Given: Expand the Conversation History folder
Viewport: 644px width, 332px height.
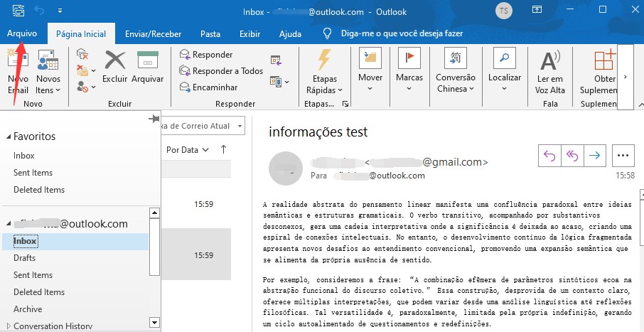Looking at the screenshot, I should [9, 326].
